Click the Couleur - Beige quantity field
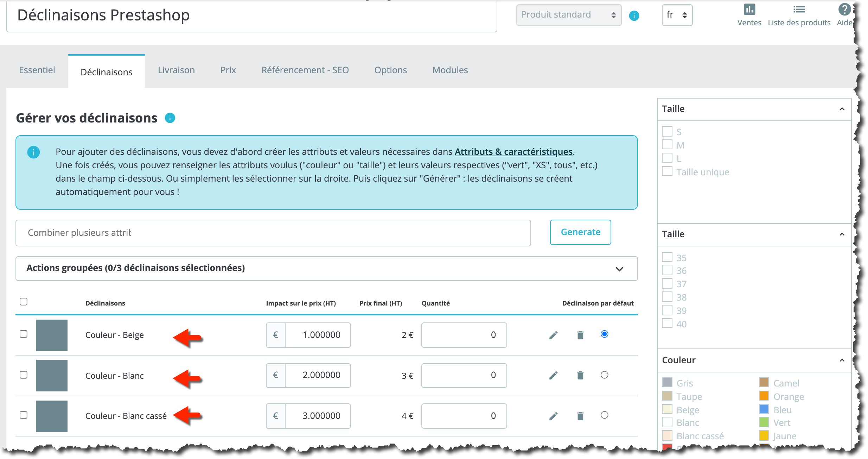 pos(464,335)
